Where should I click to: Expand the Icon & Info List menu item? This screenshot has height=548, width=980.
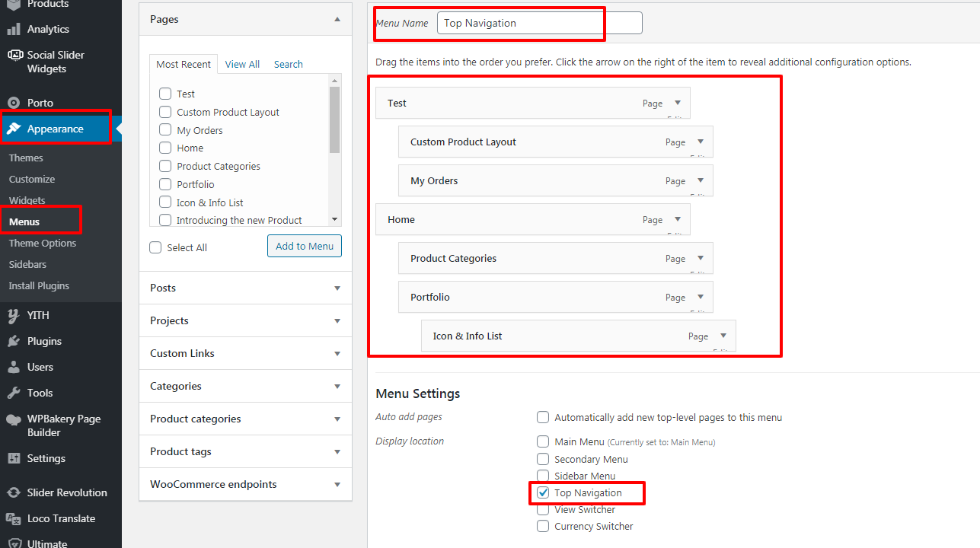point(723,336)
